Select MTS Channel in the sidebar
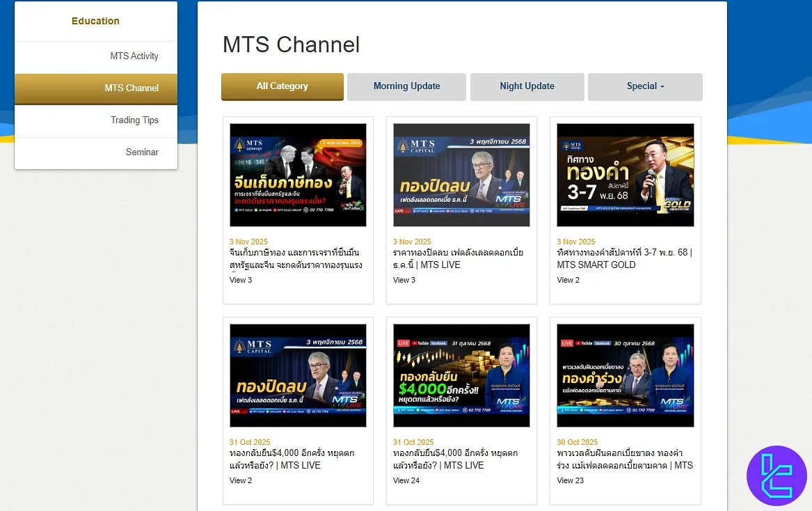Viewport: 812px width, 511px height. pyautogui.click(x=132, y=88)
